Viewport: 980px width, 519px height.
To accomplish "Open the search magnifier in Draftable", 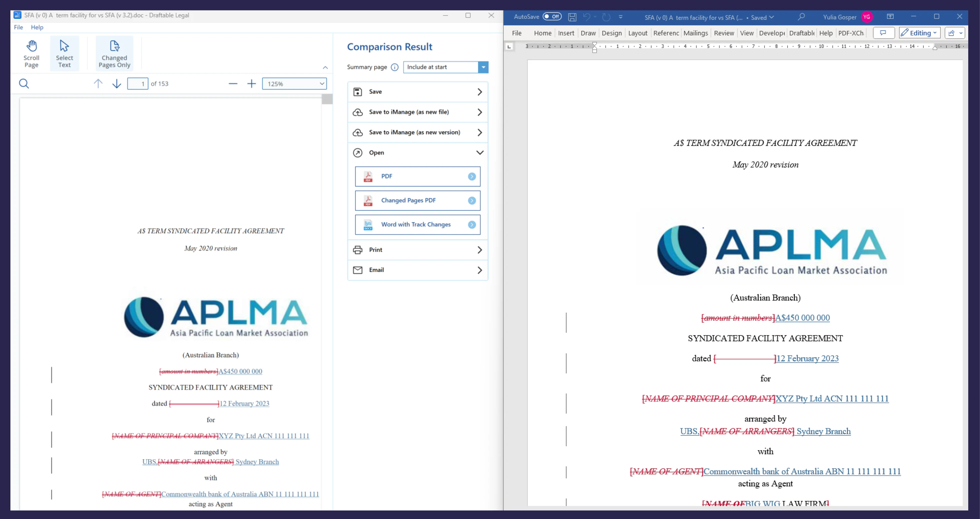I will (24, 83).
